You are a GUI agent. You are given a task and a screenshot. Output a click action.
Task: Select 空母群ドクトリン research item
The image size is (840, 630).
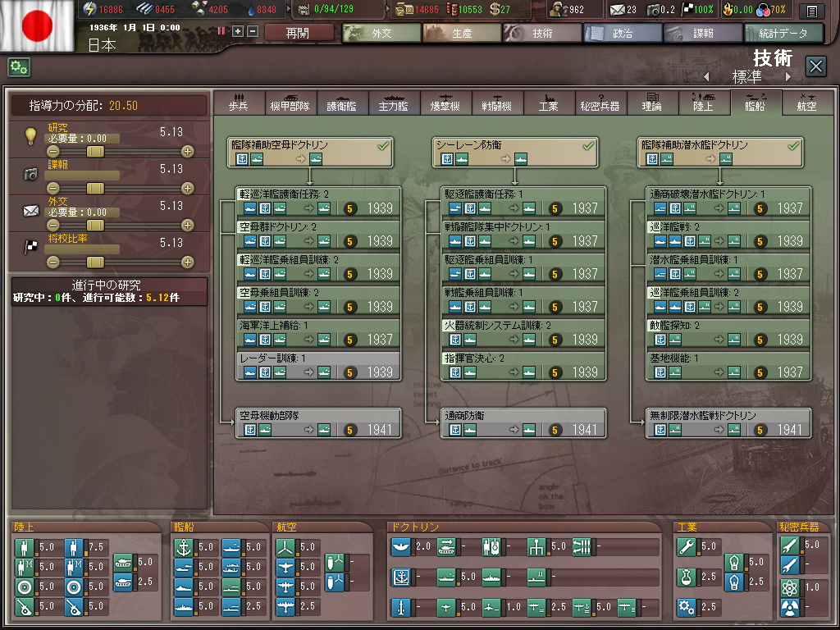tap(319, 234)
